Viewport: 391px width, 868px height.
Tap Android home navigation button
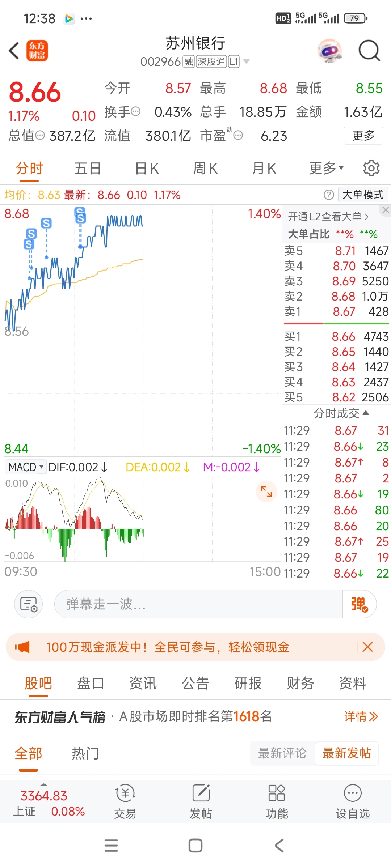click(195, 846)
